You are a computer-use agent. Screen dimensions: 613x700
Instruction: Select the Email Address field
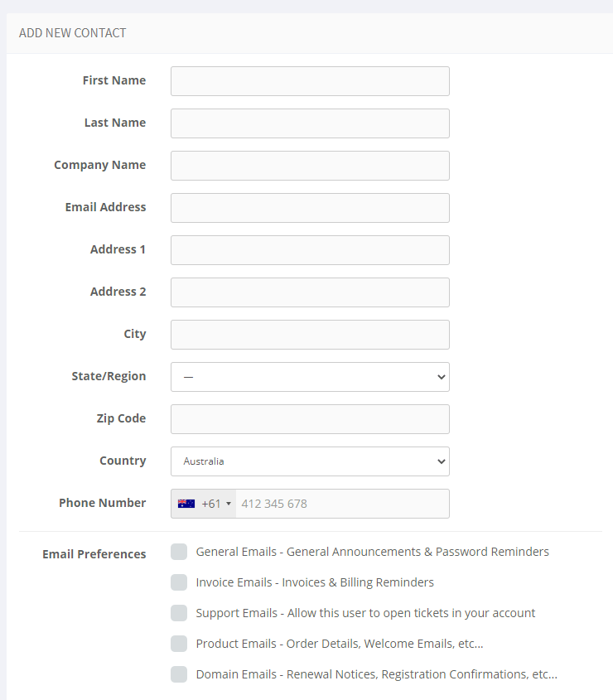310,207
